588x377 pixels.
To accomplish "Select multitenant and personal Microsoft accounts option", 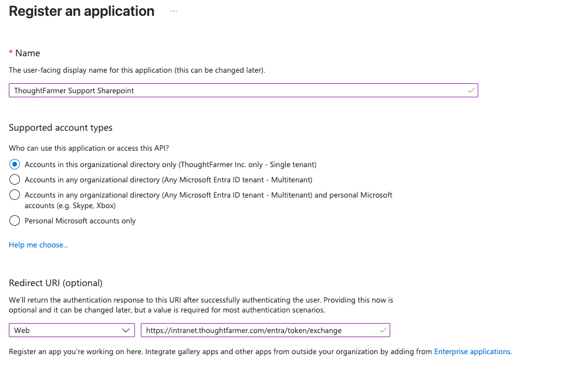I will (x=14, y=195).
